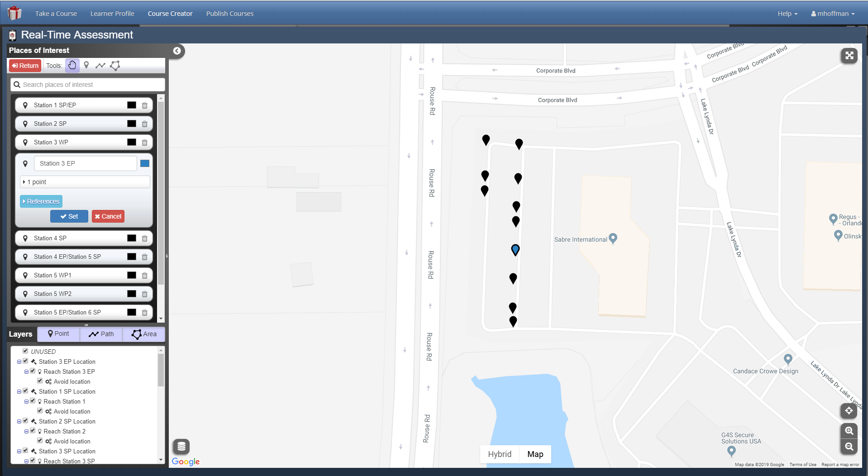Toggle the UNUSED layer checkbox
This screenshot has height=476, width=868.
tap(26, 351)
